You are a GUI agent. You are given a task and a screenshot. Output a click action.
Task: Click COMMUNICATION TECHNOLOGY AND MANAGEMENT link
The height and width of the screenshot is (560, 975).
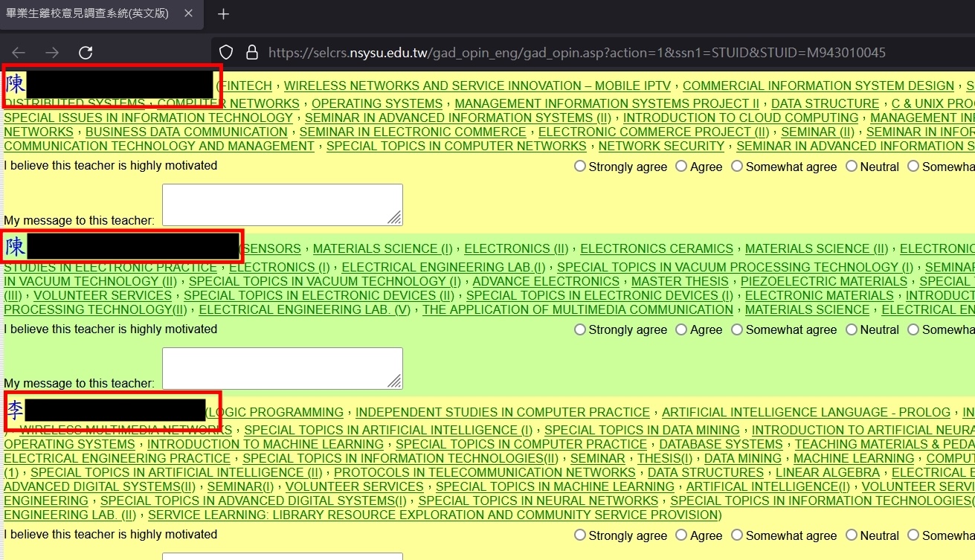coord(159,146)
